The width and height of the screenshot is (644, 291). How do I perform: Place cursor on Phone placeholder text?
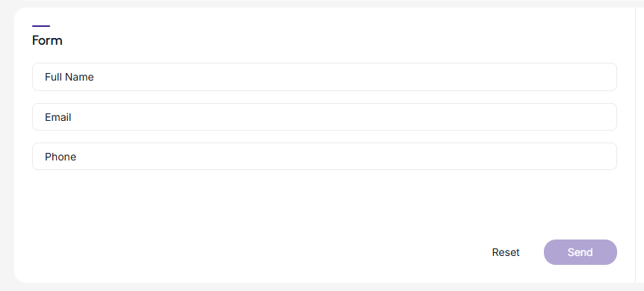tap(61, 157)
